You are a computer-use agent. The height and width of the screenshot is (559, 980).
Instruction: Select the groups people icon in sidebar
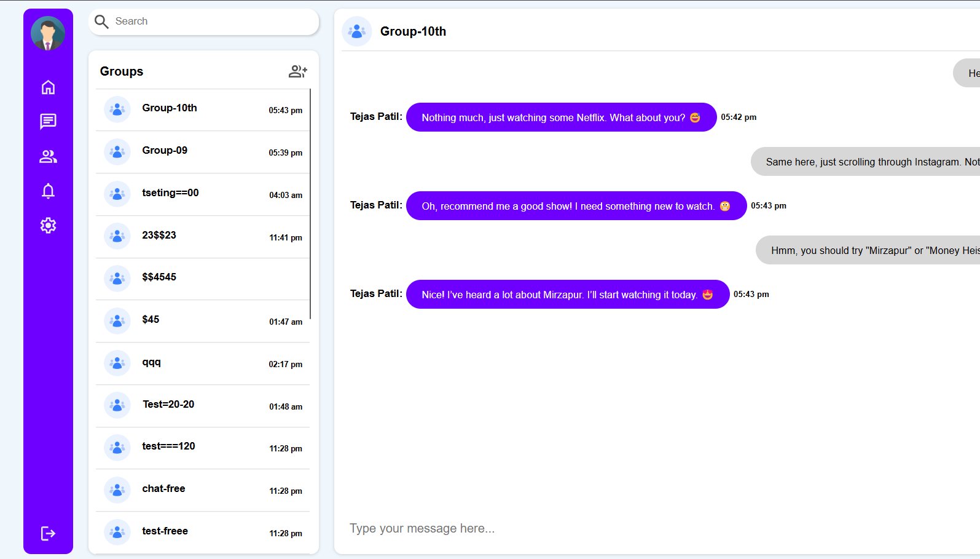48,157
